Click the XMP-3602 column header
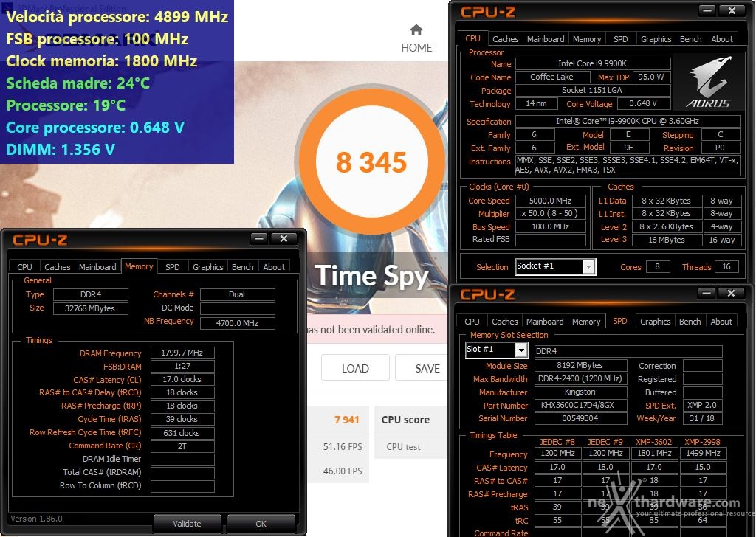 coord(654,442)
